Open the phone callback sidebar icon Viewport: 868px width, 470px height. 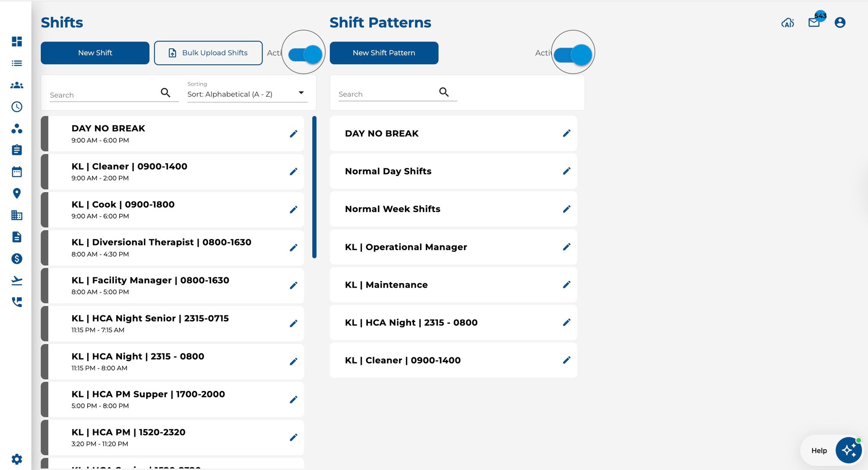pyautogui.click(x=17, y=302)
